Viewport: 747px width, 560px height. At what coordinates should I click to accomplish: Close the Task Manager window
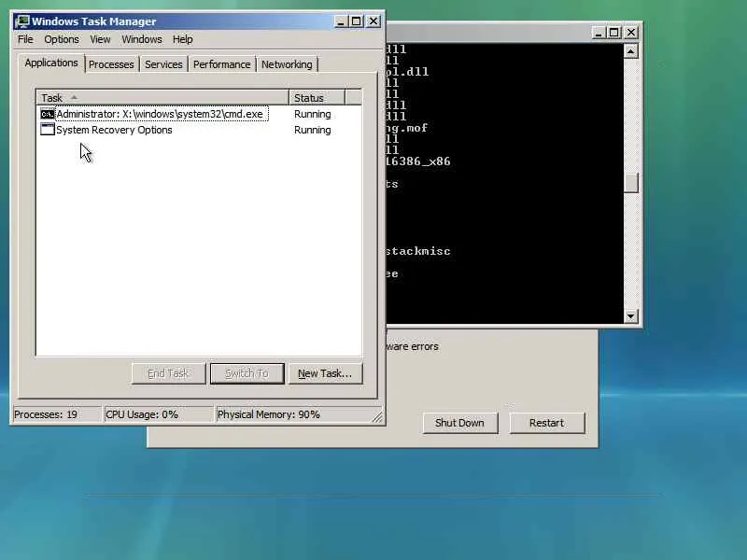(x=373, y=21)
